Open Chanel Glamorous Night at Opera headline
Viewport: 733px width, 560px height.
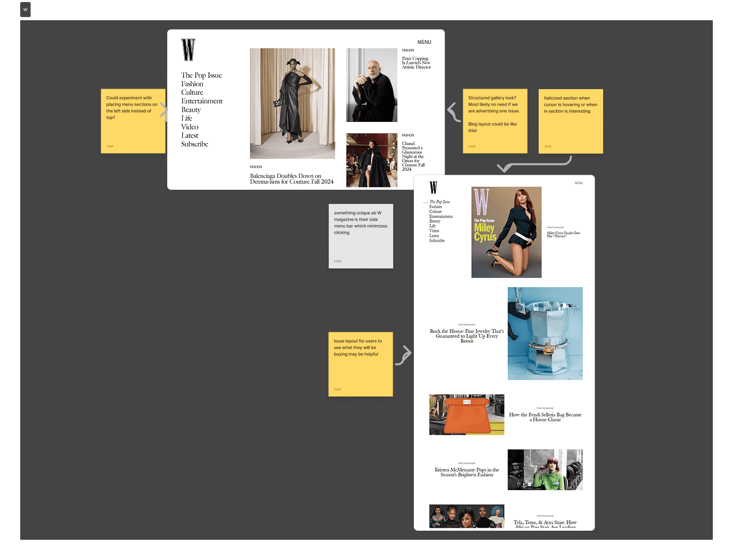(x=413, y=157)
